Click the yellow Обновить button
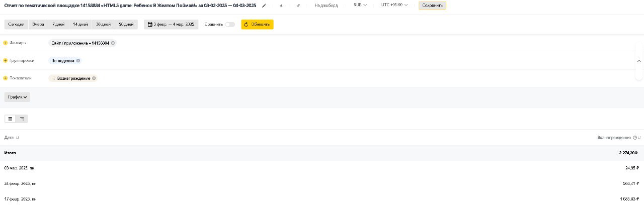 (257, 24)
